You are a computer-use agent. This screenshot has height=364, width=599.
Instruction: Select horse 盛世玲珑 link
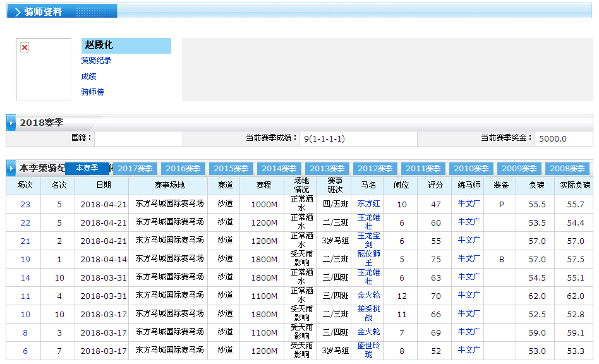[368, 350]
